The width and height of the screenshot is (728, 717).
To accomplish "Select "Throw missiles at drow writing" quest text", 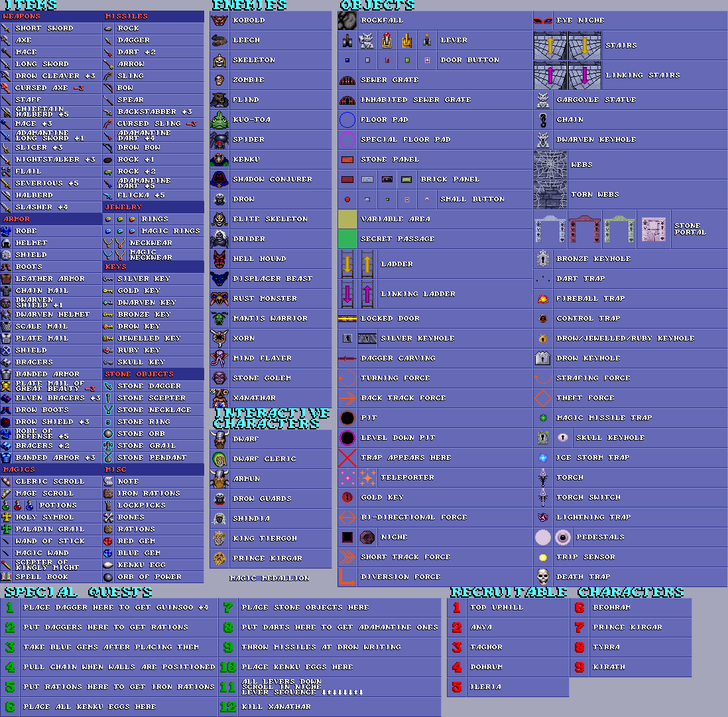I will click(x=322, y=647).
